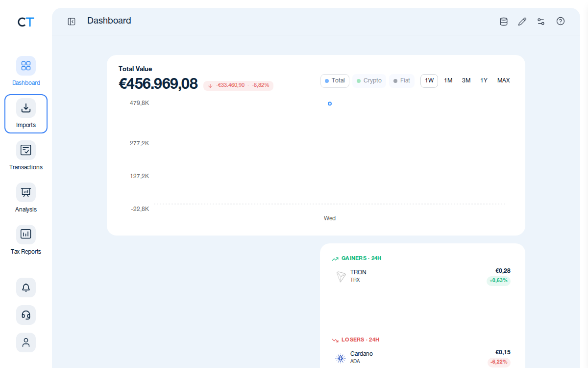588x368 pixels.
Task: Open support headset icon
Action: tap(26, 315)
